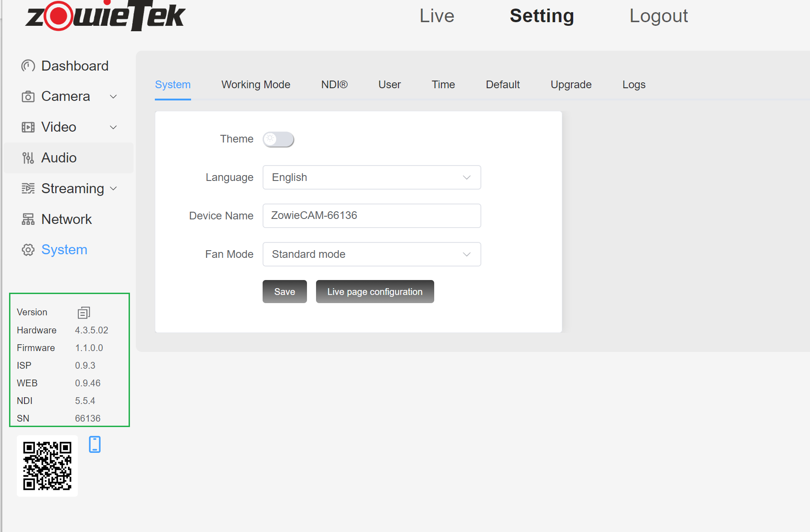Open the Language dropdown

click(x=371, y=177)
